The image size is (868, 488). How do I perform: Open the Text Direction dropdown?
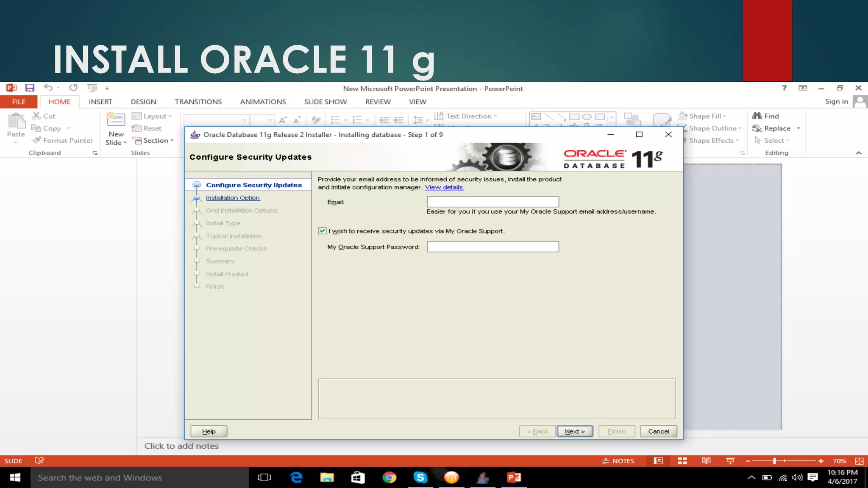[465, 116]
